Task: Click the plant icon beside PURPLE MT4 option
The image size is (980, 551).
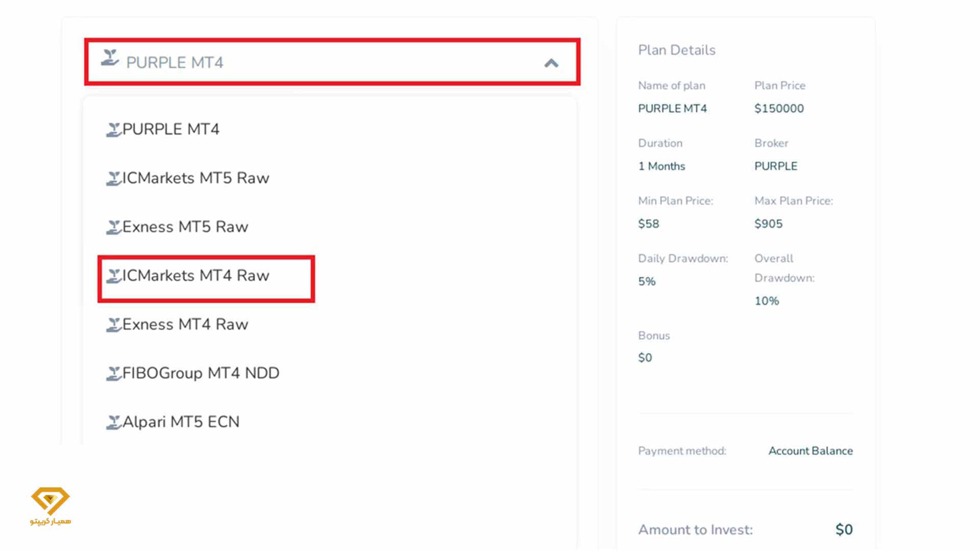Action: (x=113, y=130)
